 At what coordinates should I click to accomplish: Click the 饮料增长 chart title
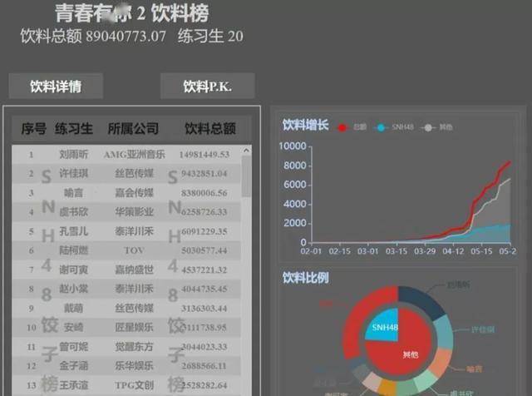coord(306,125)
